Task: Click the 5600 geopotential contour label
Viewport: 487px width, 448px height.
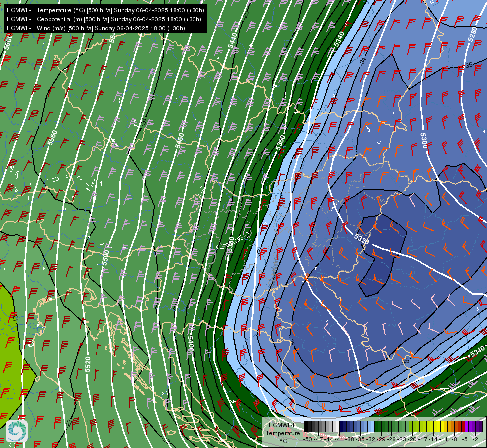Action: pyautogui.click(x=8, y=42)
